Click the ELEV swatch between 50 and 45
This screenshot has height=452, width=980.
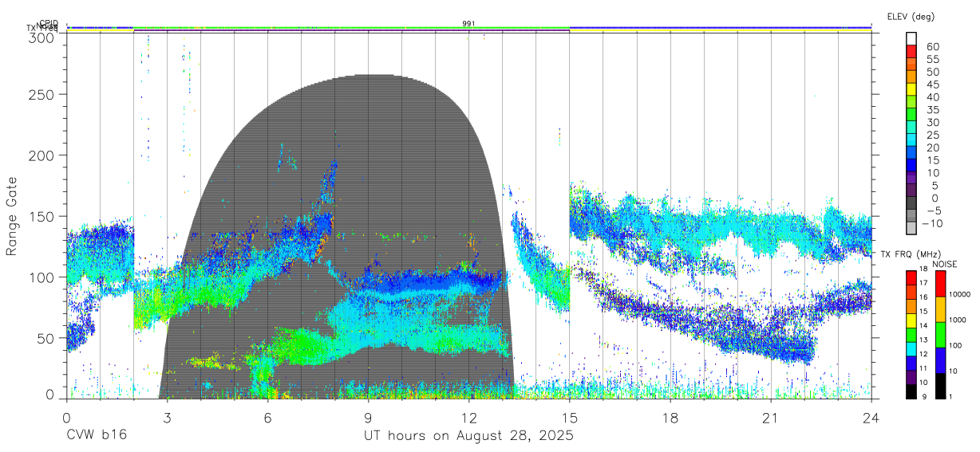coord(912,77)
